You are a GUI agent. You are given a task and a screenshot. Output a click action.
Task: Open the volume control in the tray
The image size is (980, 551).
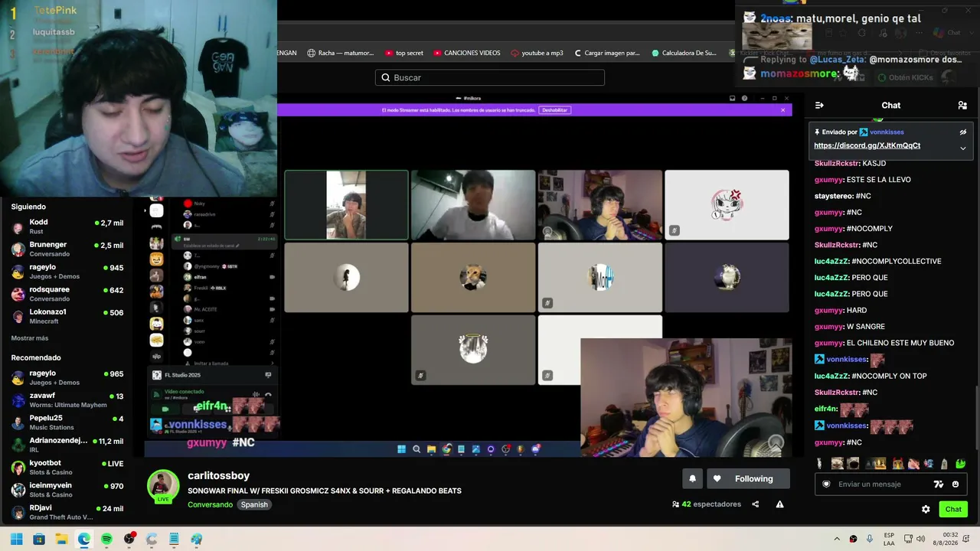pos(920,539)
